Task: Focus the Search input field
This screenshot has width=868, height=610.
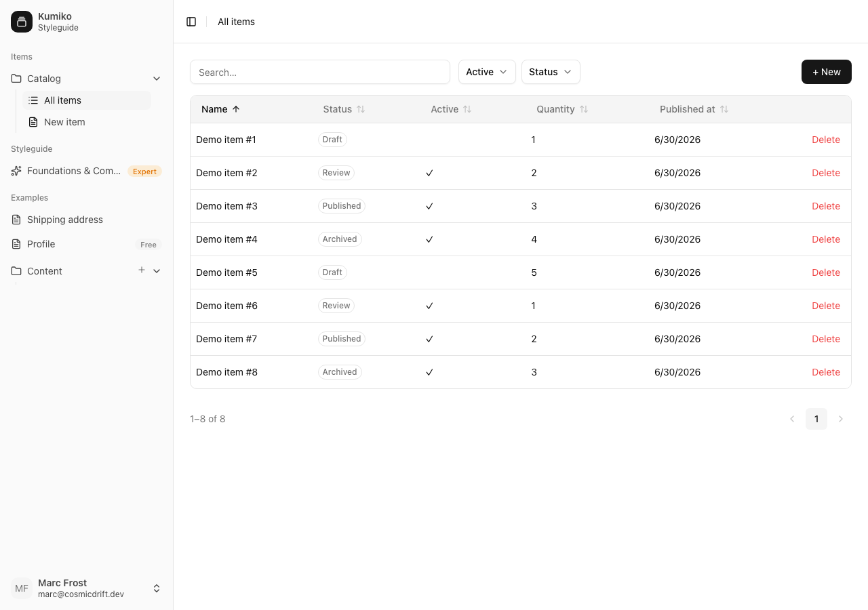Action: pyautogui.click(x=320, y=72)
